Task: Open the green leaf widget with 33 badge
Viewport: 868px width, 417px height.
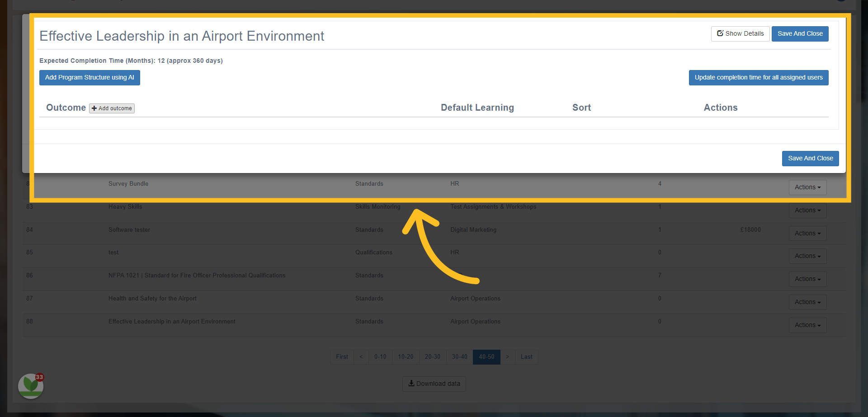Action: pyautogui.click(x=31, y=386)
